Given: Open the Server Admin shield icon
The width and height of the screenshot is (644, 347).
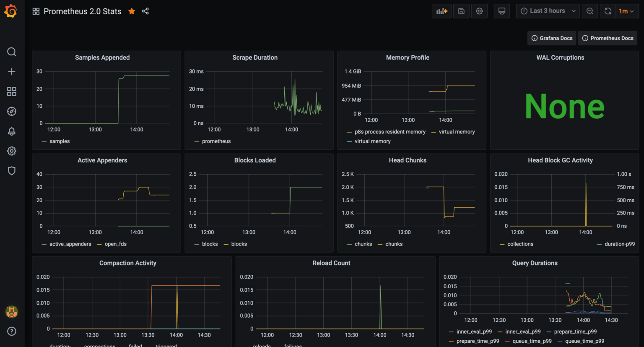Looking at the screenshot, I should click(12, 171).
